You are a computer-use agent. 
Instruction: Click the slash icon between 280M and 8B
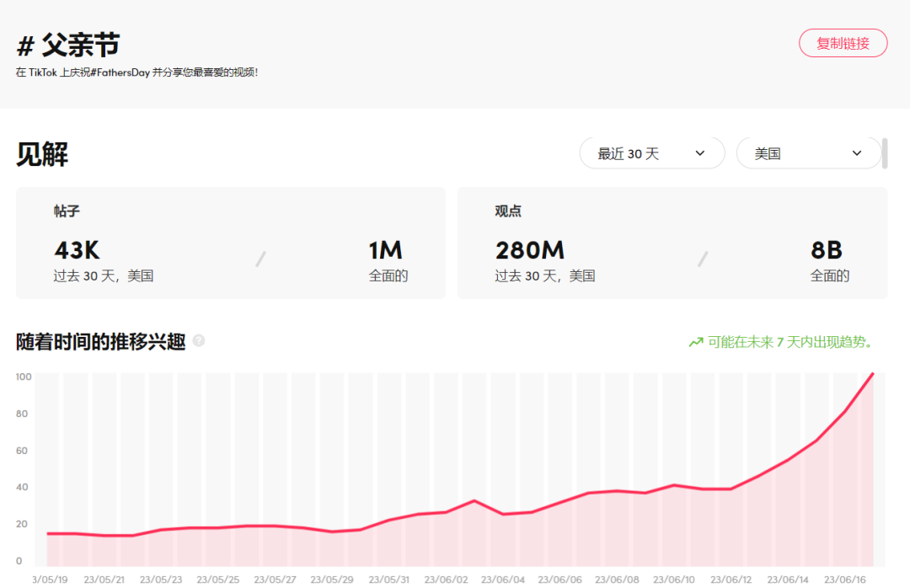[x=703, y=259]
